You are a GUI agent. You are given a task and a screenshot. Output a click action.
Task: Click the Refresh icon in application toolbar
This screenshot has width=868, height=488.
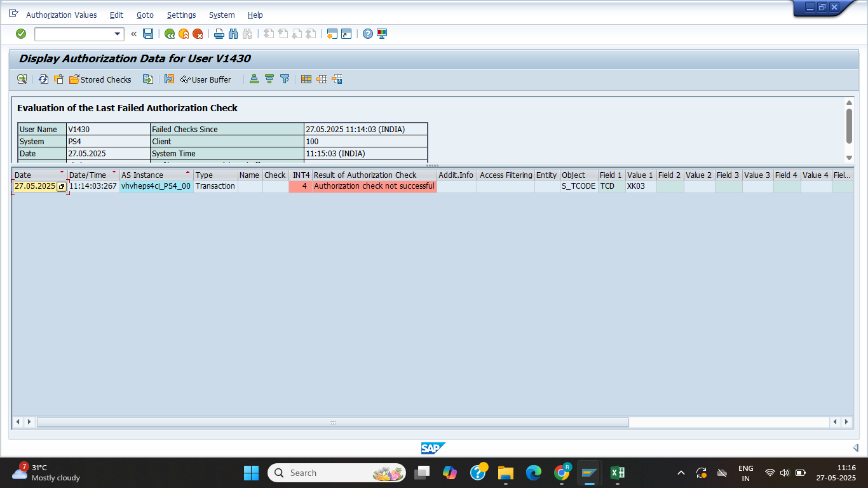click(x=43, y=79)
